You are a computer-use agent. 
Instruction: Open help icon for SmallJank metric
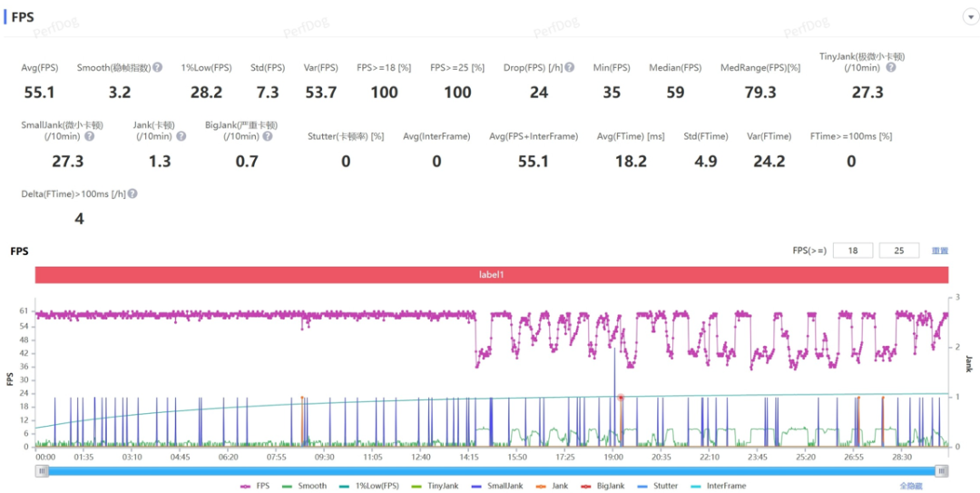(x=89, y=136)
